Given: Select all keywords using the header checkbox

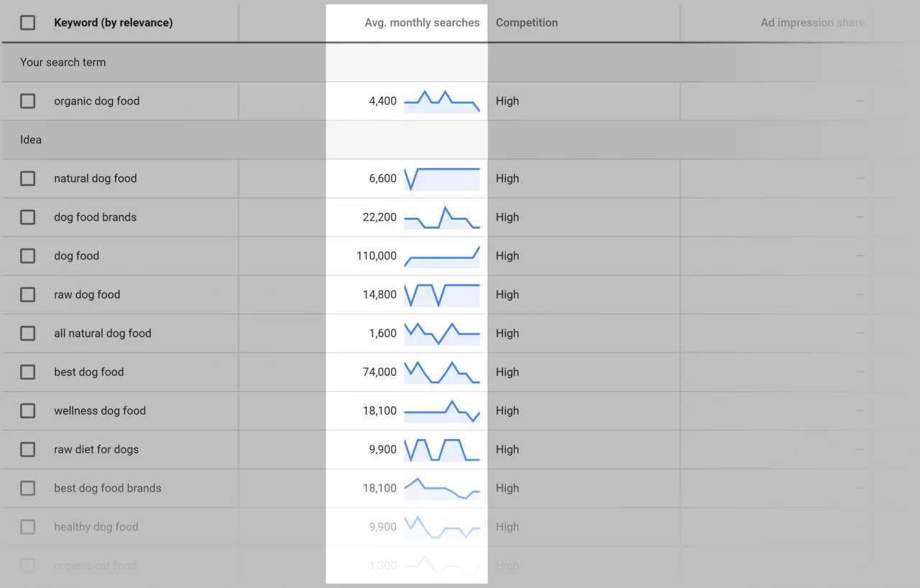Looking at the screenshot, I should 27,22.
